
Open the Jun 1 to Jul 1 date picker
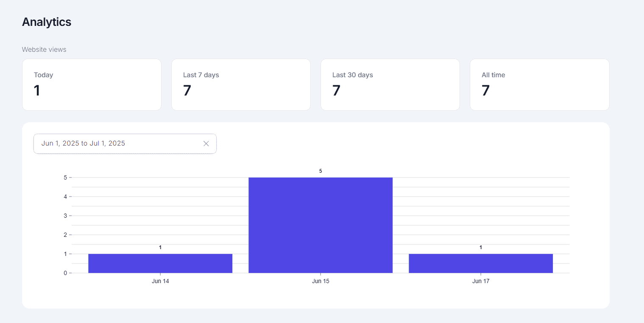114,143
